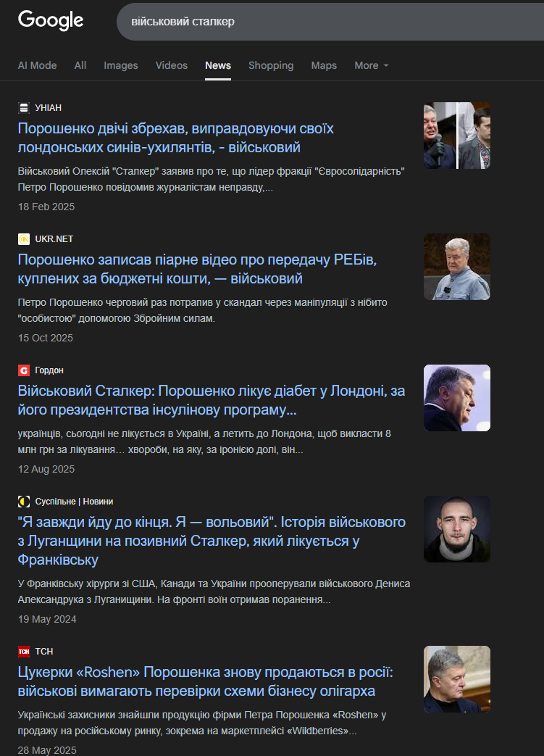
Task: Click the ТСН red source favicon
Action: pyautogui.click(x=24, y=652)
